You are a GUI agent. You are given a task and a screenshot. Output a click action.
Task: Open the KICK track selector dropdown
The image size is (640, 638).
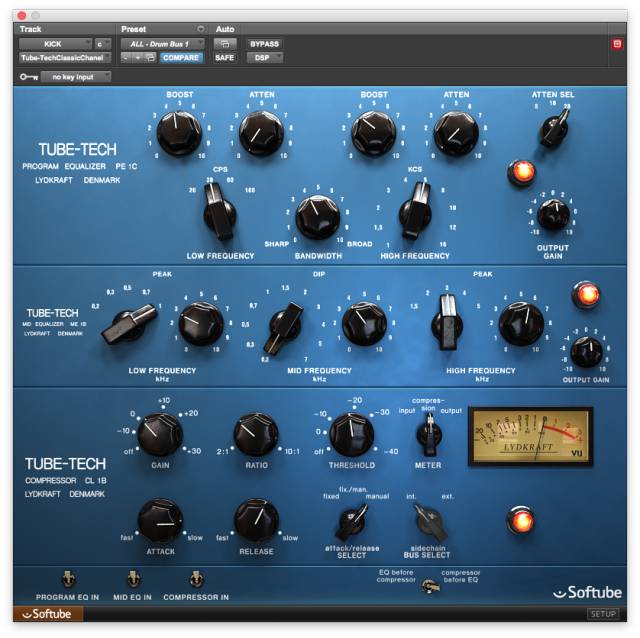coord(55,44)
